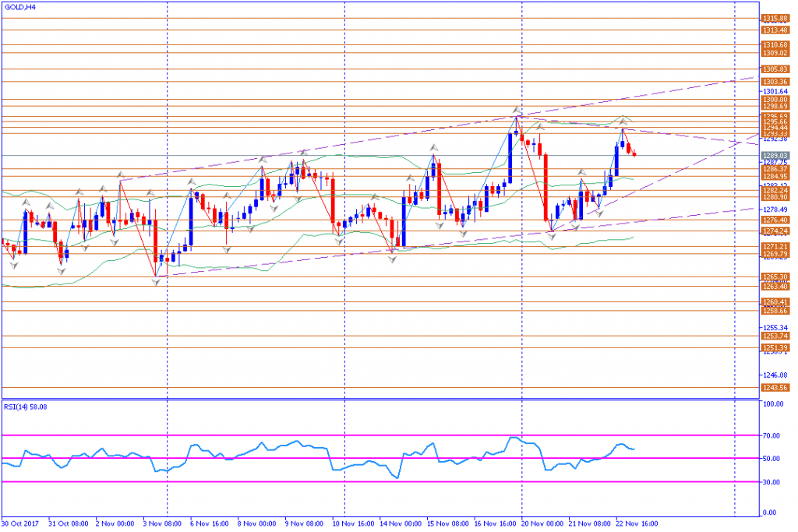The height and width of the screenshot is (532, 798).
Task: Select the RSI(14) 58.08 indicator label
Action: pos(26,407)
